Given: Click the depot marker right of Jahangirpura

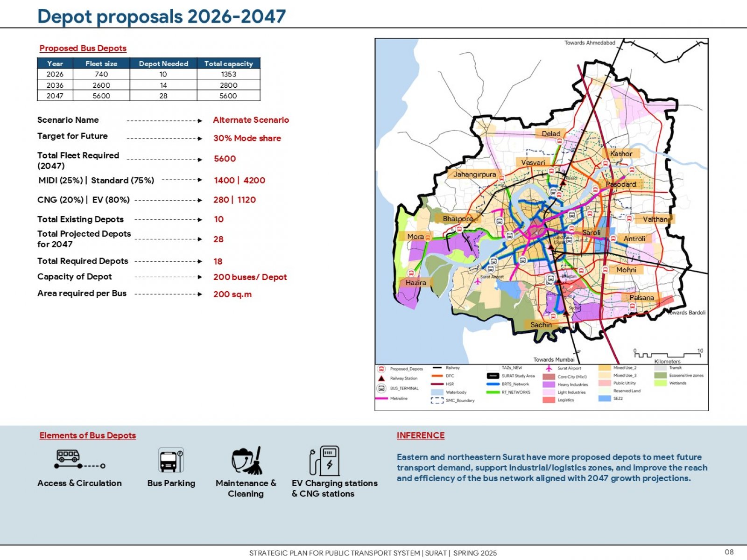Looking at the screenshot, I should (502, 178).
